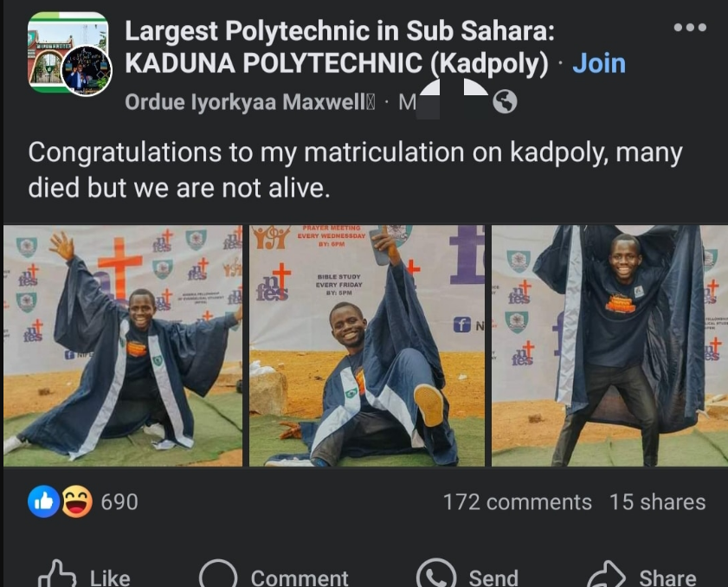Tap the thumbs-up Like button
Image resolution: width=728 pixels, height=587 pixels.
point(87,575)
